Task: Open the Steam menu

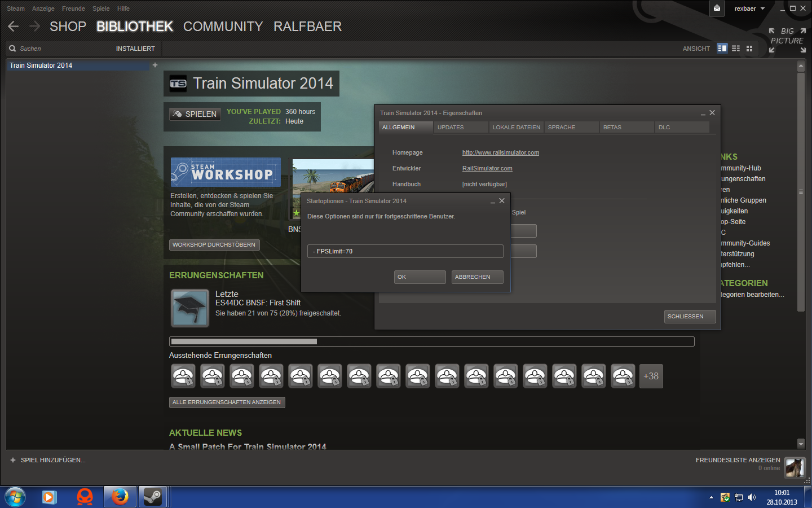Action: pos(16,8)
